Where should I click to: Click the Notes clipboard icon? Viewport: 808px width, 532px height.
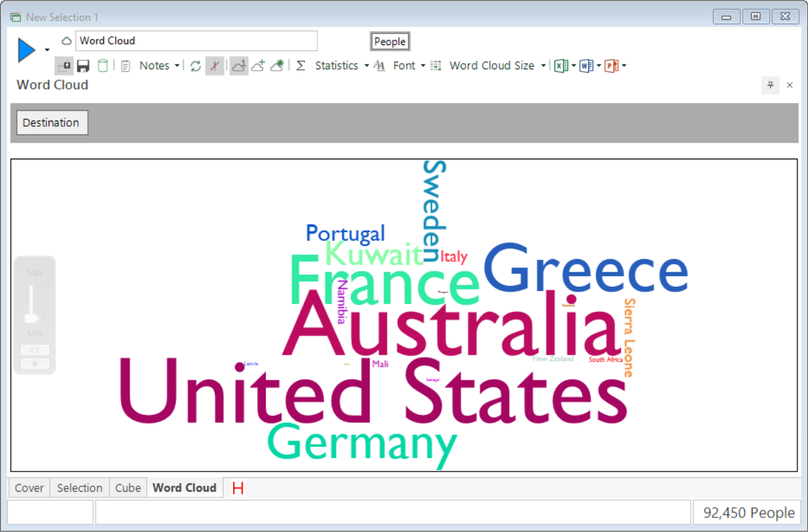125,66
